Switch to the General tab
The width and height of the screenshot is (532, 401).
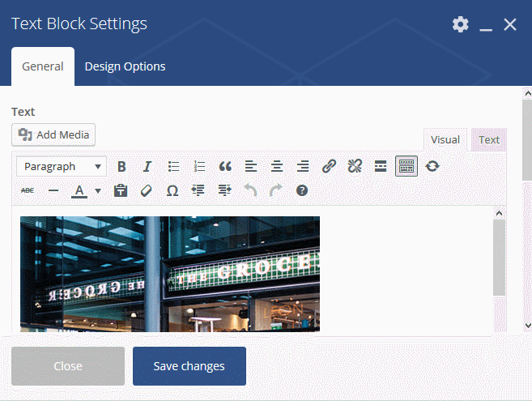coord(43,66)
